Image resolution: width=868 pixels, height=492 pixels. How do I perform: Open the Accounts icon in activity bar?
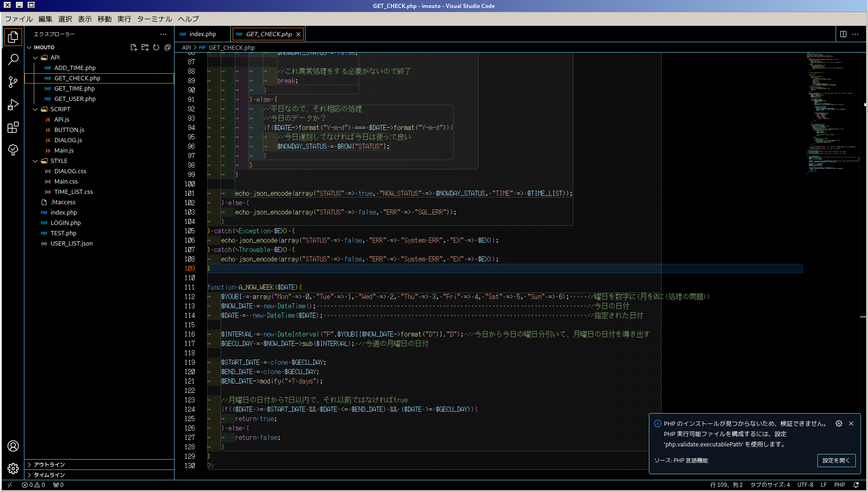pyautogui.click(x=13, y=446)
